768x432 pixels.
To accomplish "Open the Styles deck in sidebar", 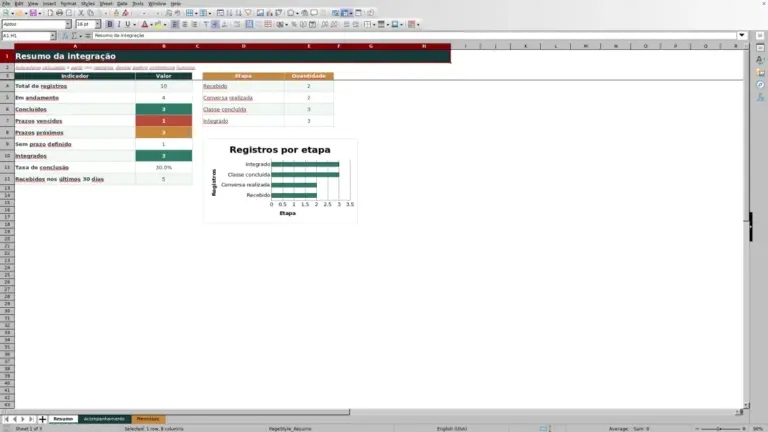I will click(760, 60).
